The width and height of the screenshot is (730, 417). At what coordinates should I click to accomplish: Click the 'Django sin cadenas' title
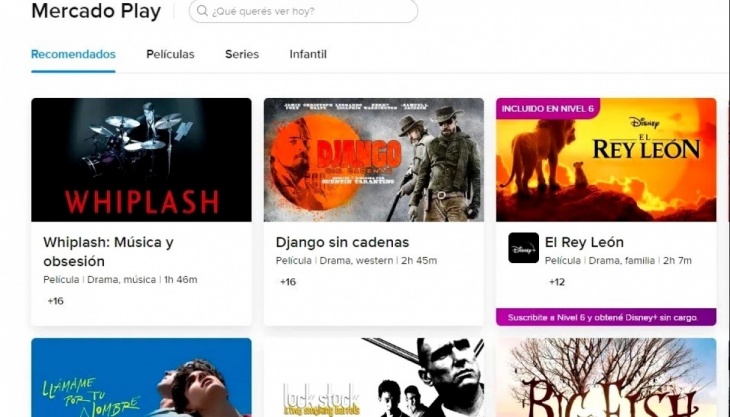tap(342, 242)
